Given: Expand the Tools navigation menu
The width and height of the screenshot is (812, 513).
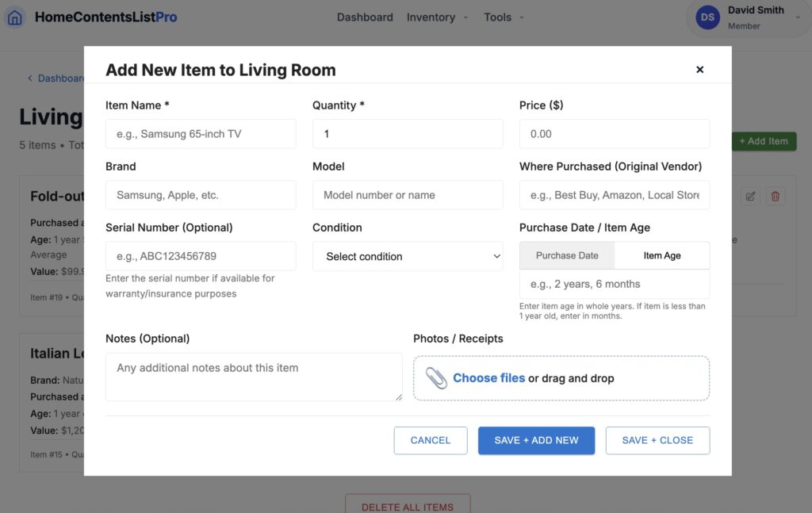Looking at the screenshot, I should click(x=504, y=17).
